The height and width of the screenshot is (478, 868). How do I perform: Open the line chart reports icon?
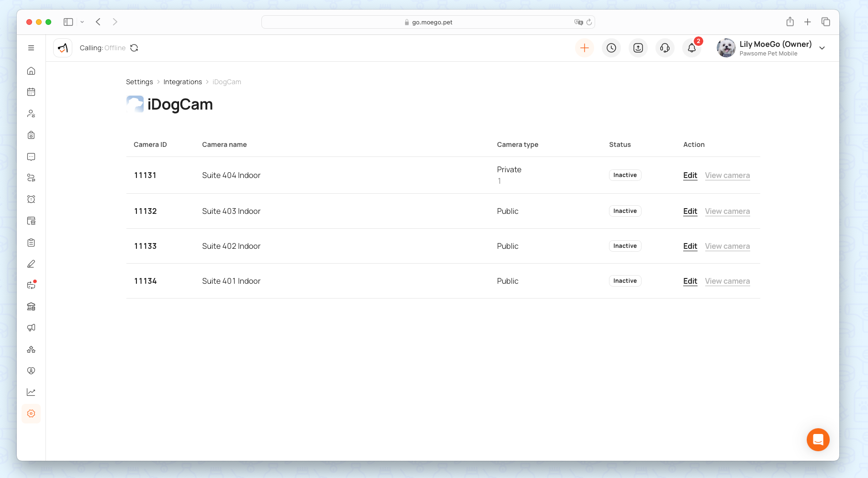(x=31, y=392)
